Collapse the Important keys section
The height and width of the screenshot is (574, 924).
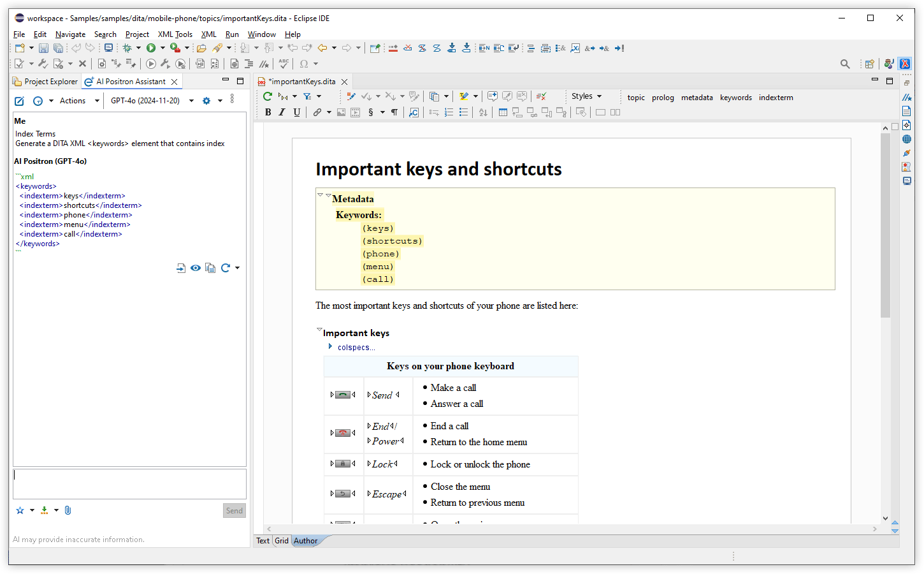319,329
